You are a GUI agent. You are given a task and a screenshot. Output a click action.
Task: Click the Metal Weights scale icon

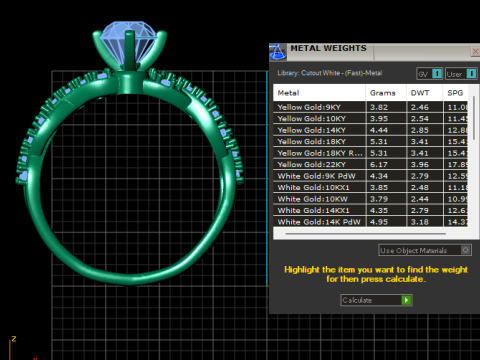[277, 52]
